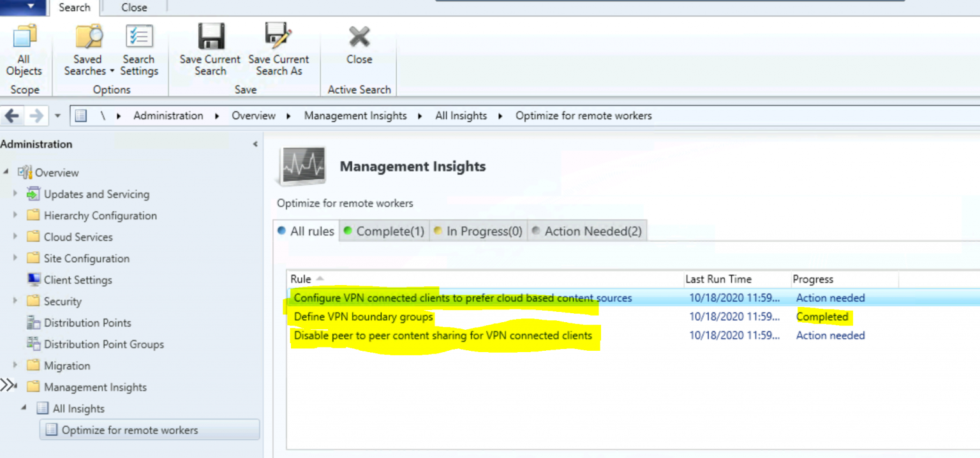
Task: Expand the Saved Searches dropdown arrow
Action: pos(112,71)
